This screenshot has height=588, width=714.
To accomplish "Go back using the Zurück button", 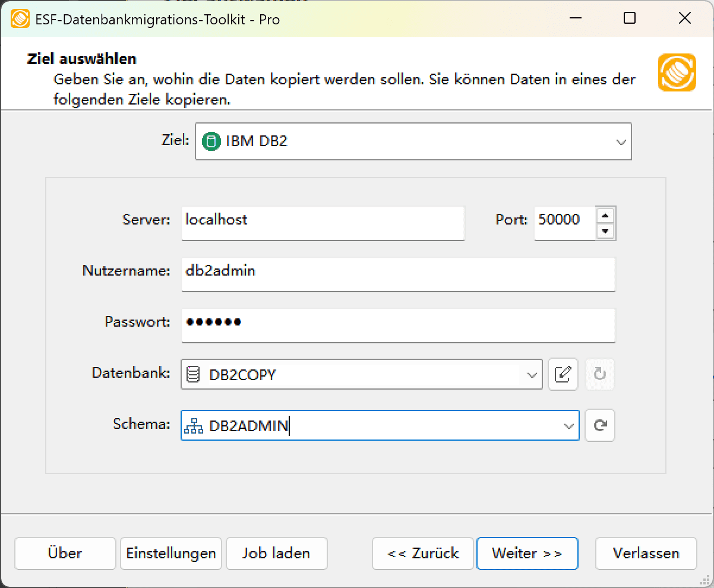I will tap(422, 553).
